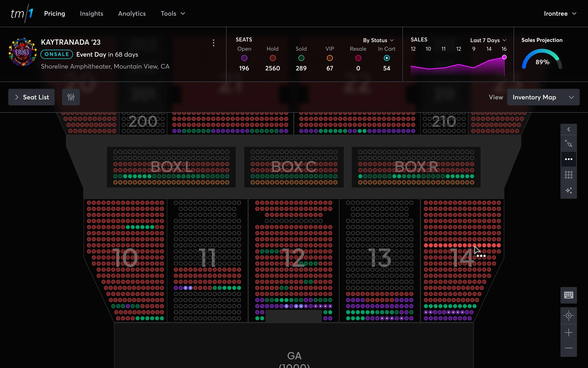Toggle the Open seats status circle
Image resolution: width=588 pixels, height=368 pixels.
tap(244, 58)
